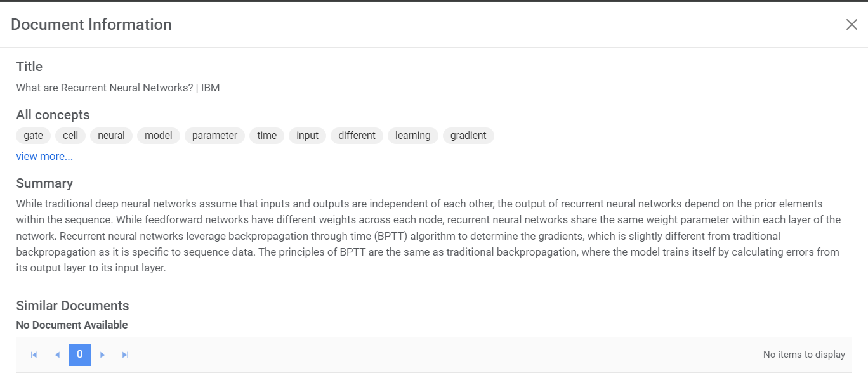This screenshot has width=868, height=392.
Task: Expand concepts with view more link
Action: 44,156
